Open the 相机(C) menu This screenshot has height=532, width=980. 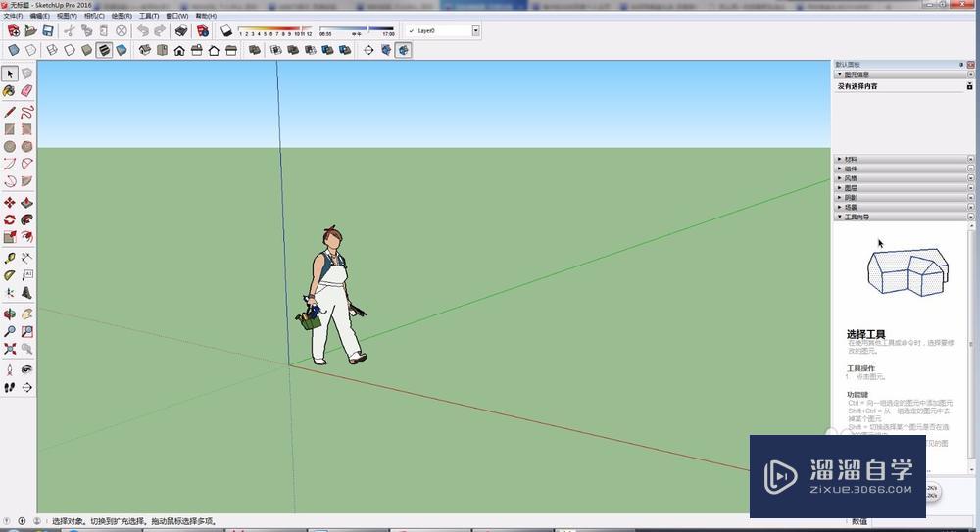[94, 16]
